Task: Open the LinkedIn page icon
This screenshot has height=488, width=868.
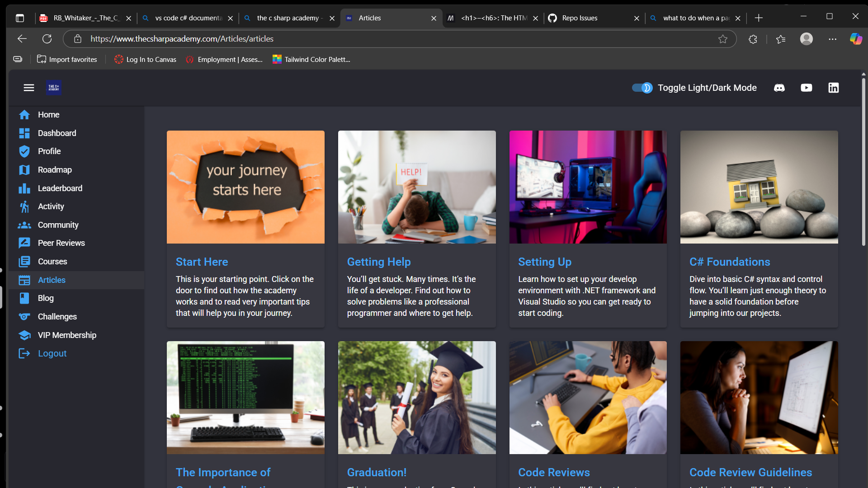Action: (833, 88)
